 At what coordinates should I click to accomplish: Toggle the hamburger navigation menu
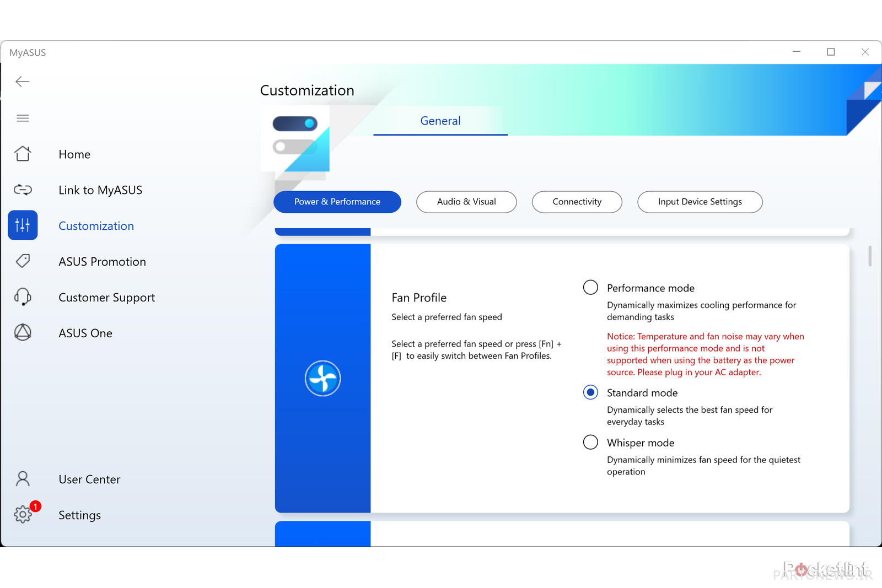click(x=23, y=118)
